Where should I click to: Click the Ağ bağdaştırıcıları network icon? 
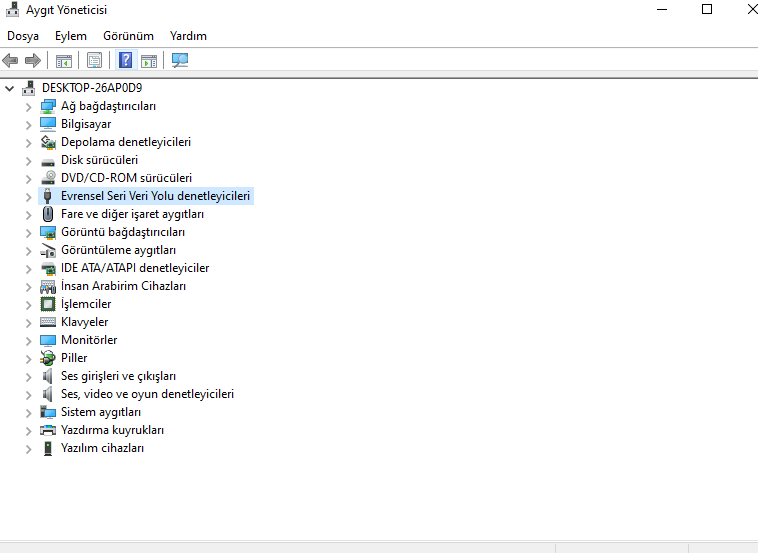[x=48, y=106]
